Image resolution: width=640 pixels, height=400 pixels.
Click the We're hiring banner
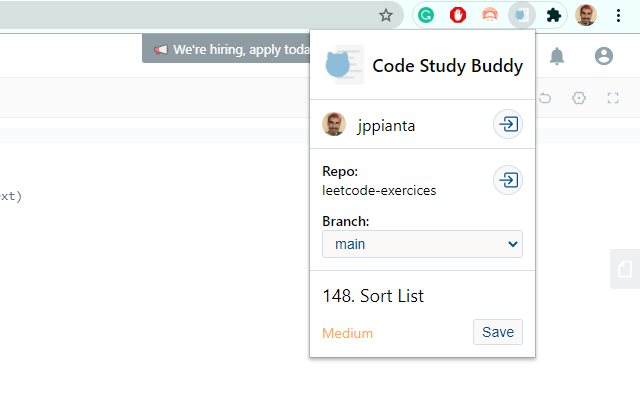point(224,49)
